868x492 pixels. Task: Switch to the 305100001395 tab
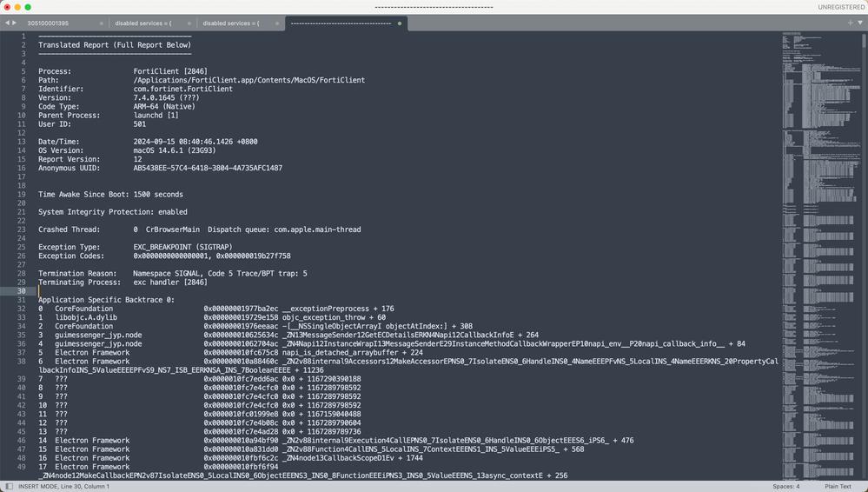tap(48, 23)
